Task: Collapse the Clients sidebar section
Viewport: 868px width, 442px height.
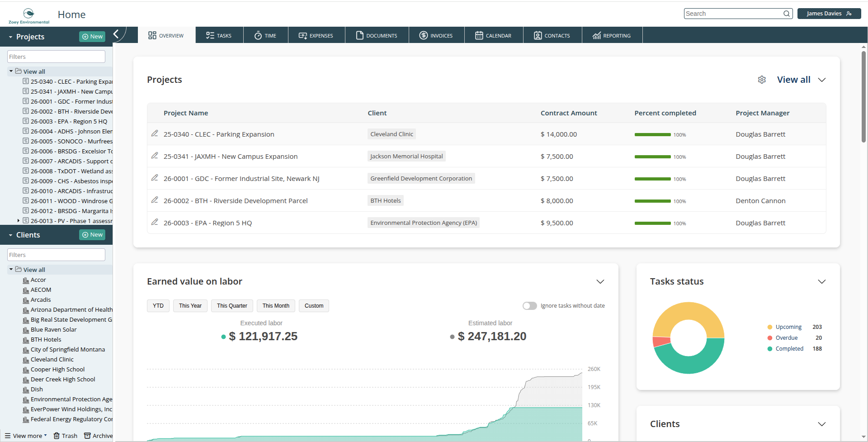Action: pyautogui.click(x=10, y=235)
